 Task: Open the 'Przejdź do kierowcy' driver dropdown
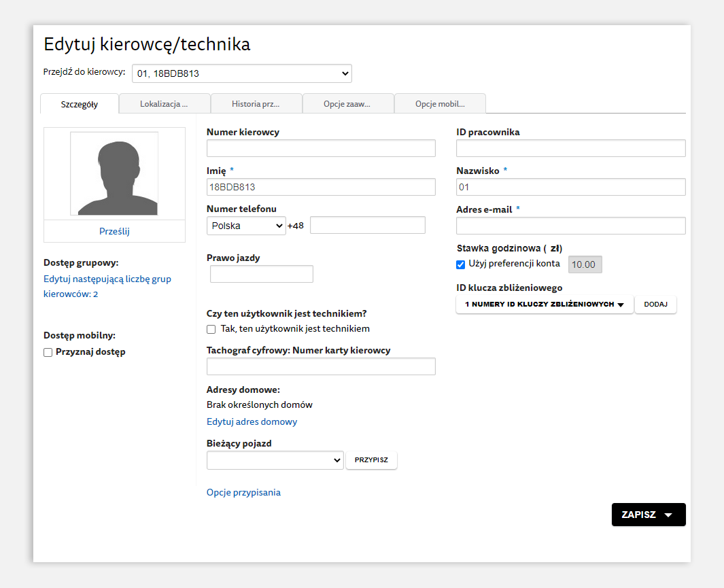click(241, 73)
